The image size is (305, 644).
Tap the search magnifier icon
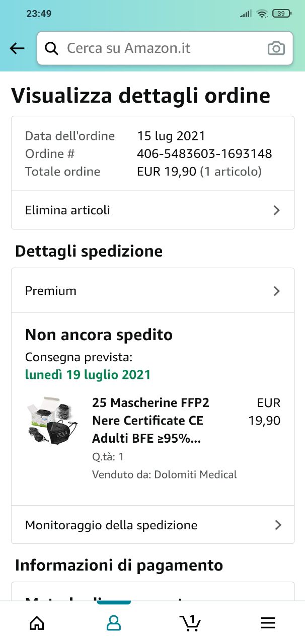coord(51,48)
